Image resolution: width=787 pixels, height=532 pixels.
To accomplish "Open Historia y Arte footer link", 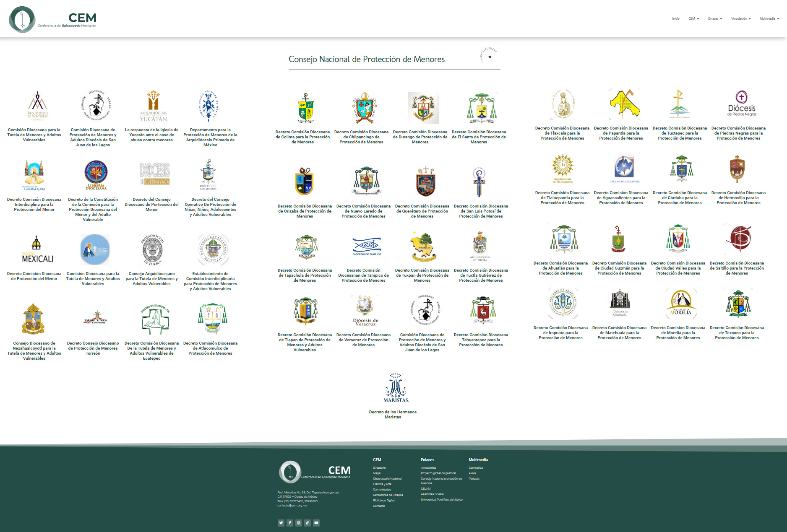I will point(382,484).
